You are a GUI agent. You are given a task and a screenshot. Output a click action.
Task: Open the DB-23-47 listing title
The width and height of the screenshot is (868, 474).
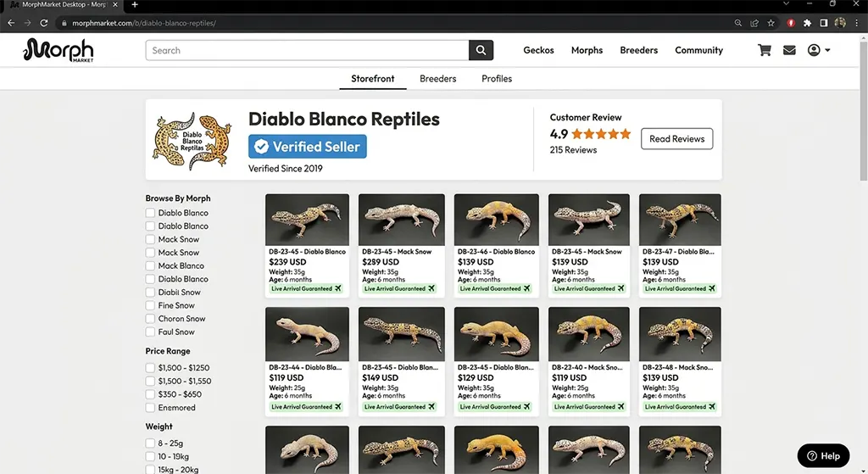point(678,251)
